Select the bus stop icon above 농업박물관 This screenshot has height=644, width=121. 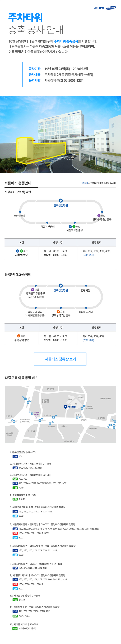pyautogui.click(x=50, y=424)
